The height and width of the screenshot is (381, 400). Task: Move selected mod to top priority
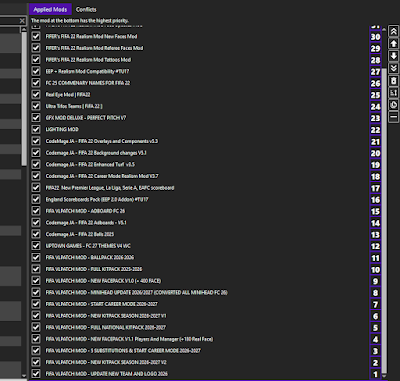[394, 31]
